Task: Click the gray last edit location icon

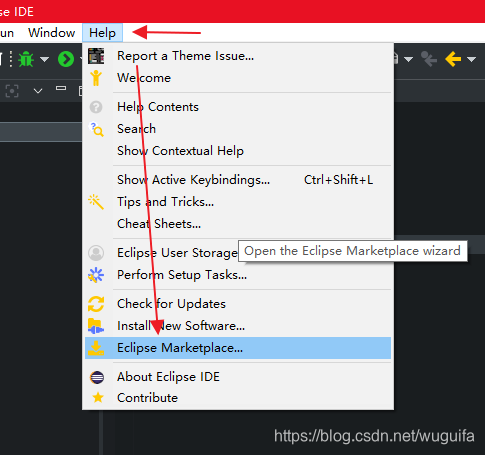Action: [x=429, y=59]
